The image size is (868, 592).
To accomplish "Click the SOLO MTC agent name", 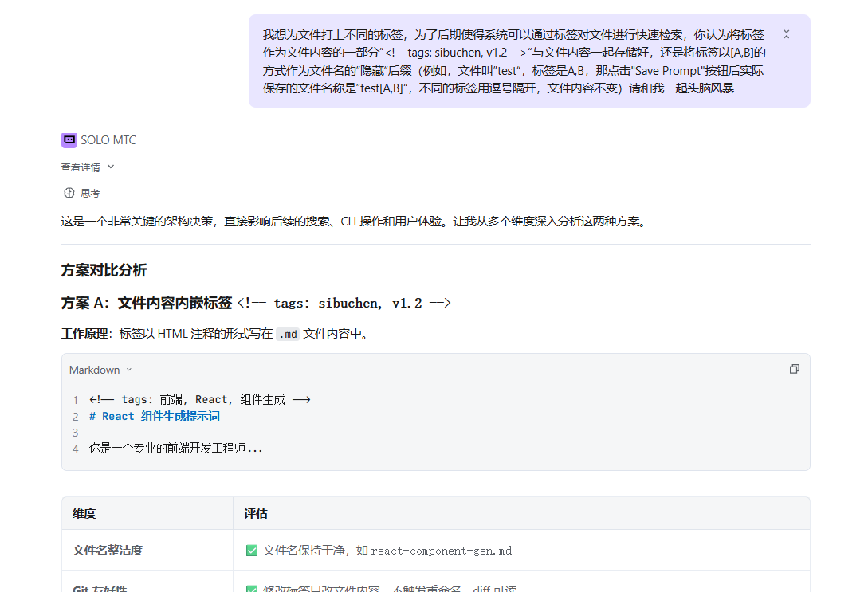I will point(108,140).
